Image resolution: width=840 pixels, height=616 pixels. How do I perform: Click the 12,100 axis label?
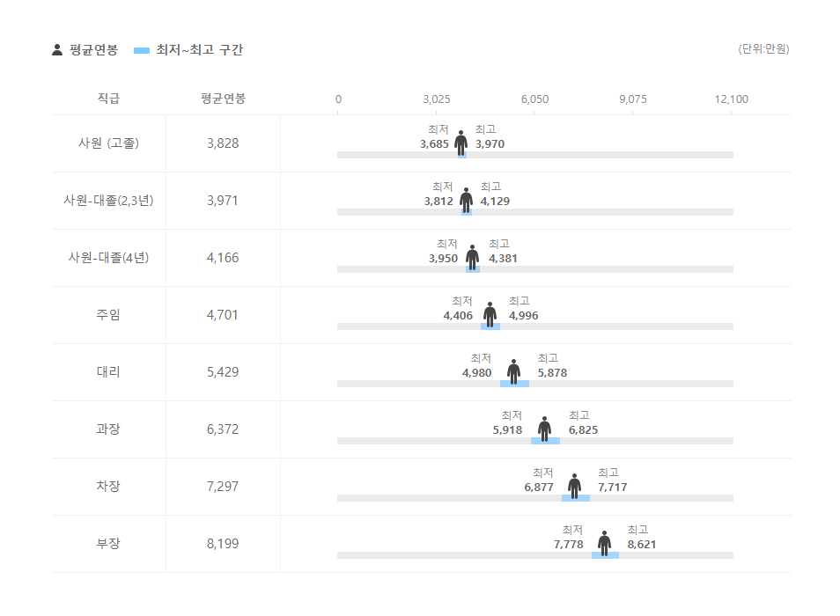(732, 99)
